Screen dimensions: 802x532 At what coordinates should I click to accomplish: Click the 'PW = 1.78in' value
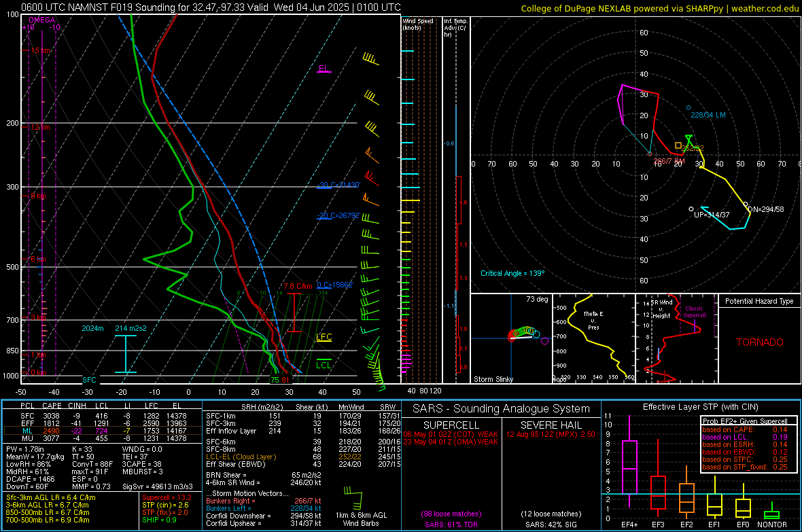point(25,449)
